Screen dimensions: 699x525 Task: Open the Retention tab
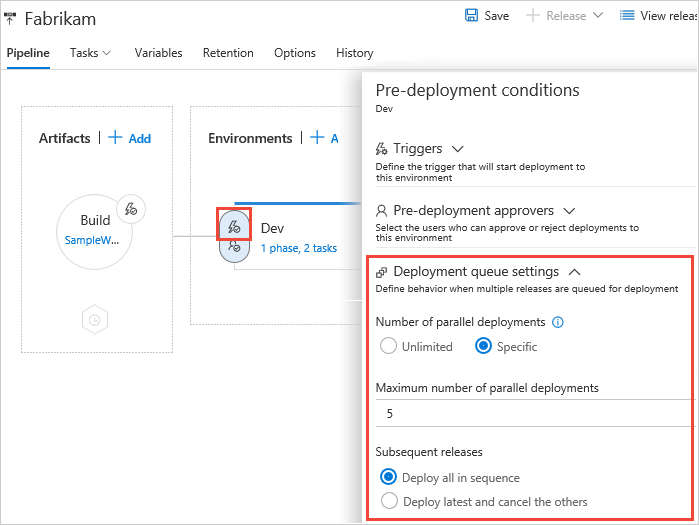pos(228,53)
